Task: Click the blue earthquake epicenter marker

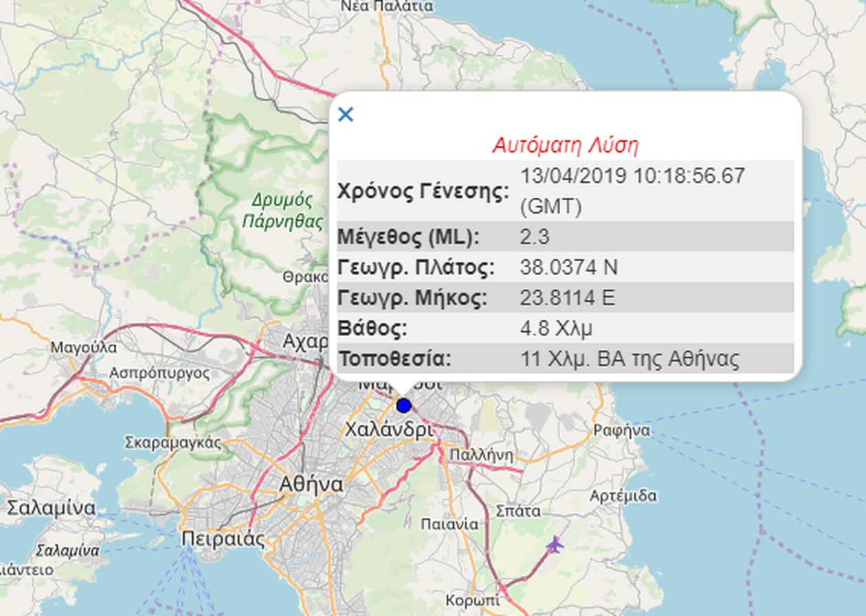Action: [403, 406]
